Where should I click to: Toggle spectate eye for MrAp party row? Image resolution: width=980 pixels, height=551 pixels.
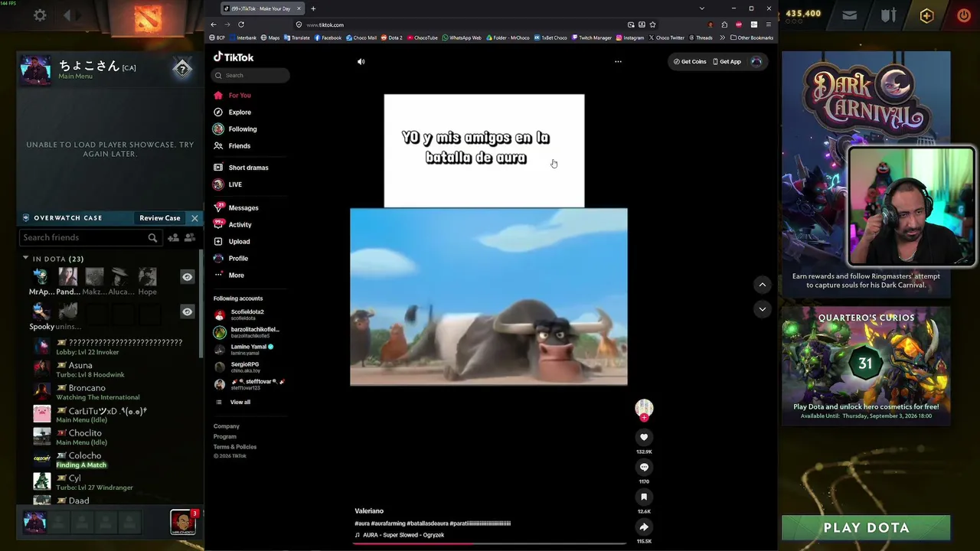point(187,277)
